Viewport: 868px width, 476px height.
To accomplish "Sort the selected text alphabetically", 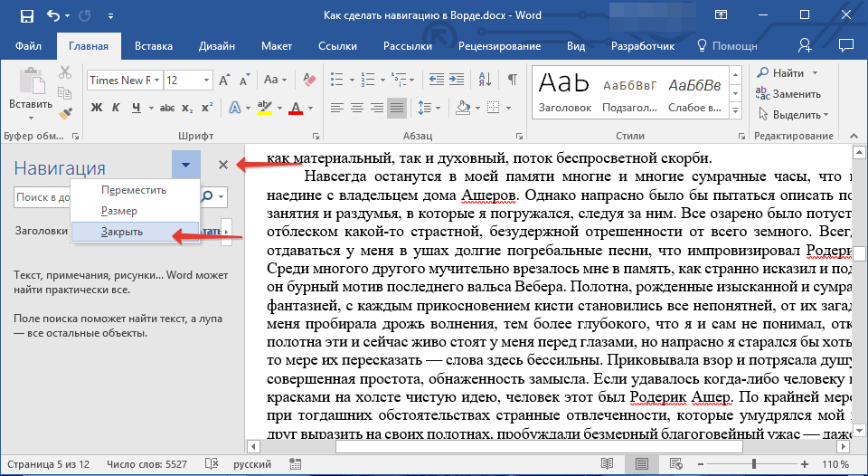I will [x=485, y=80].
